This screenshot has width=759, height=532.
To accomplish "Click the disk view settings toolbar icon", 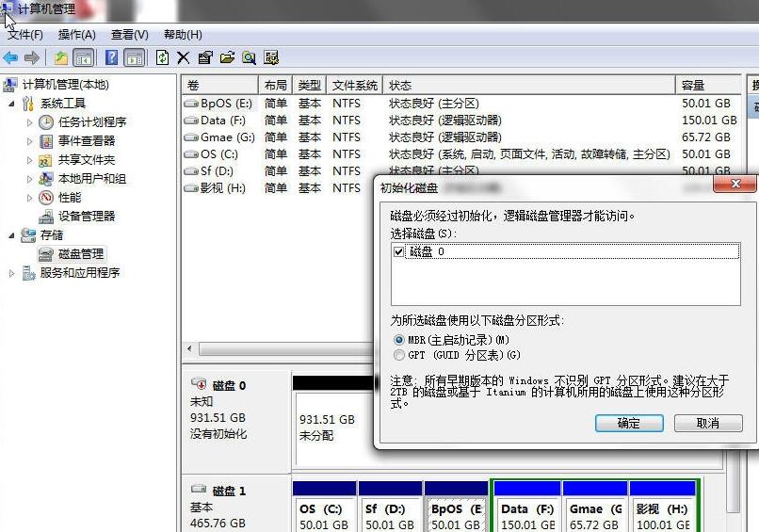I will [271, 58].
